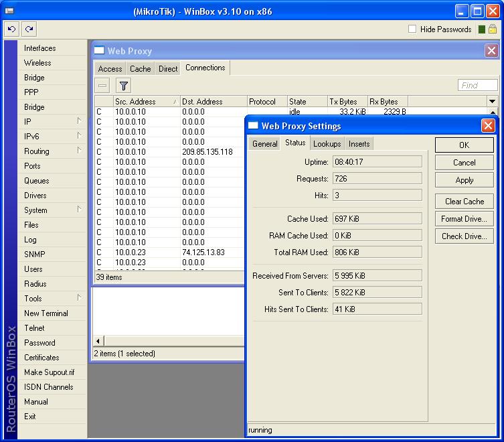504x442 pixels.
Task: Switch to the Cache tab
Action: pyautogui.click(x=140, y=69)
